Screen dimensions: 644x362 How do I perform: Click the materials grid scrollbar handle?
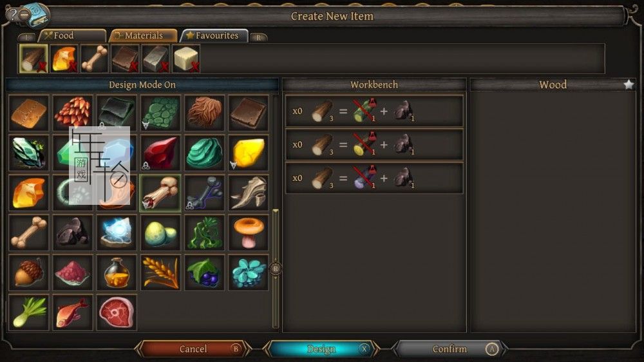[276, 269]
